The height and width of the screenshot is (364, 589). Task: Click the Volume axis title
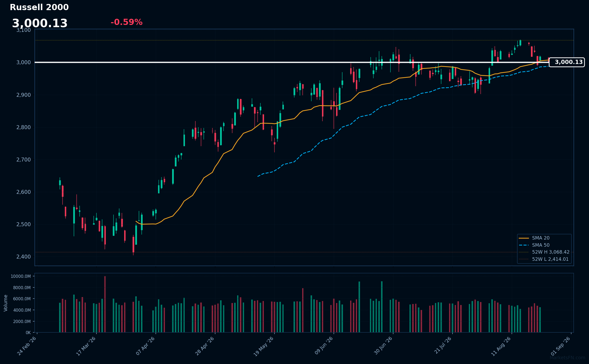pos(6,303)
